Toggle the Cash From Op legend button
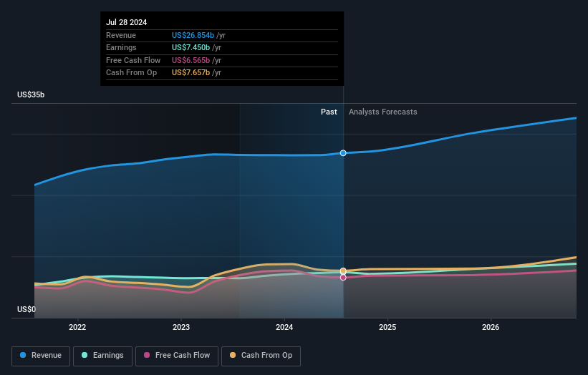The width and height of the screenshot is (588, 375). coord(261,356)
